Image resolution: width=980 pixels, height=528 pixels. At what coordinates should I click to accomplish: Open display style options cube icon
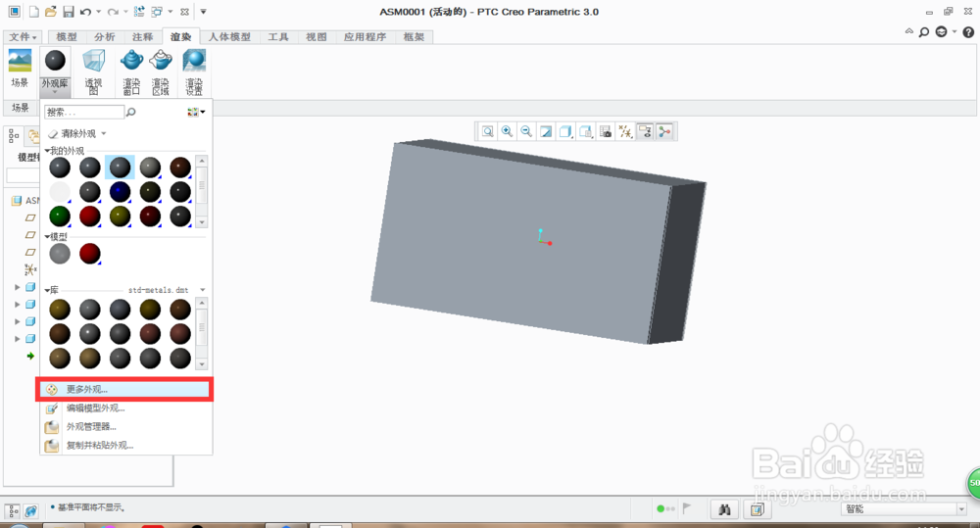point(565,131)
